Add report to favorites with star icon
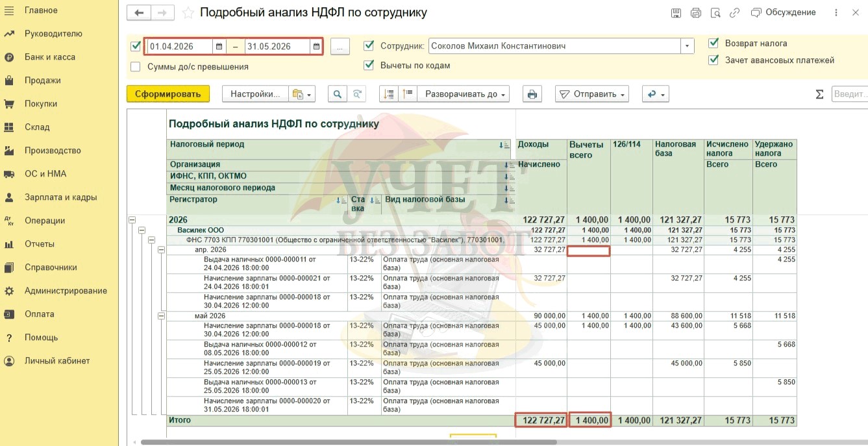Image resolution: width=868 pixels, height=446 pixels. [x=188, y=13]
